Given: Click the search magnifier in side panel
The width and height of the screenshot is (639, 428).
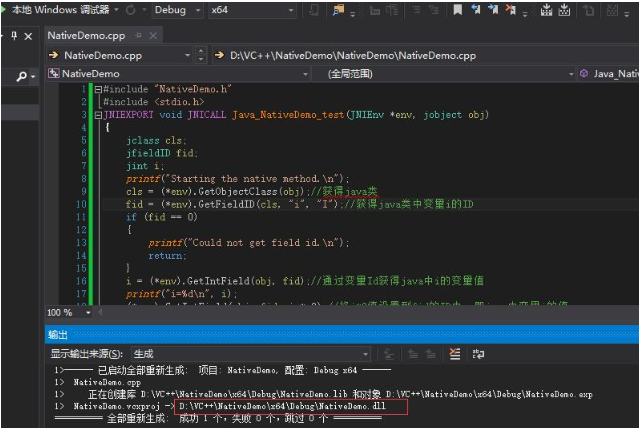Looking at the screenshot, I should (x=22, y=76).
